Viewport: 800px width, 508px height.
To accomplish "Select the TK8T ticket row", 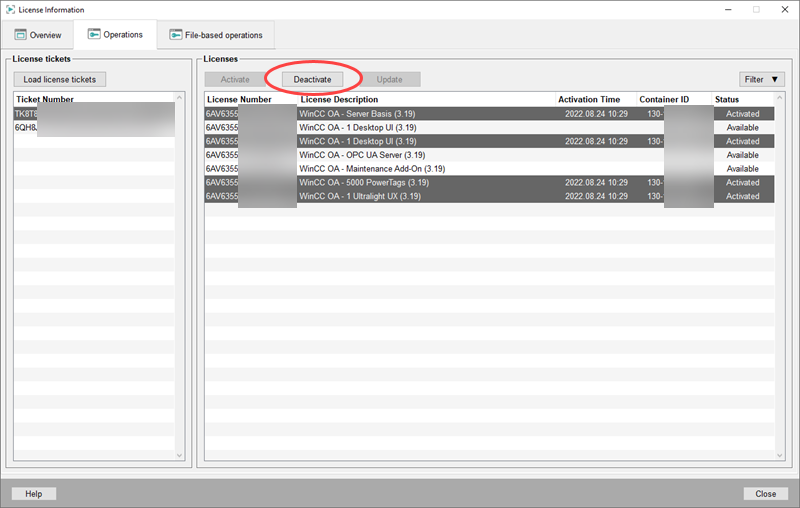I will (x=94, y=113).
